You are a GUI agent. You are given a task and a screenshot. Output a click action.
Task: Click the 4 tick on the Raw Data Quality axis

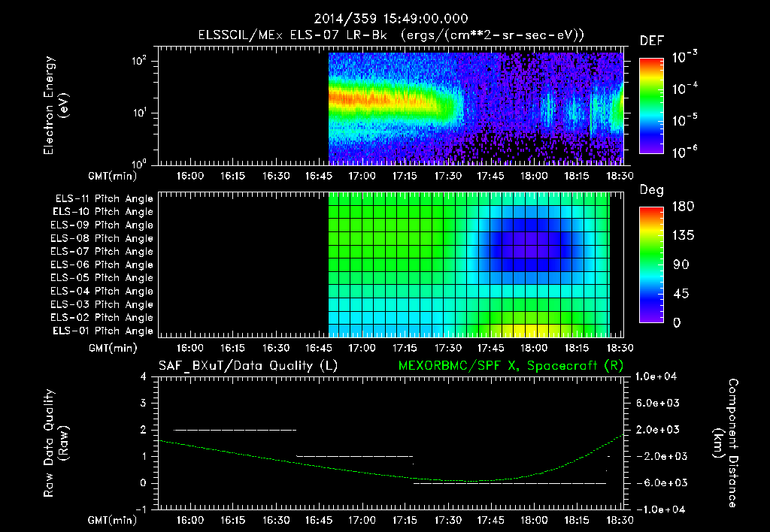coord(144,377)
